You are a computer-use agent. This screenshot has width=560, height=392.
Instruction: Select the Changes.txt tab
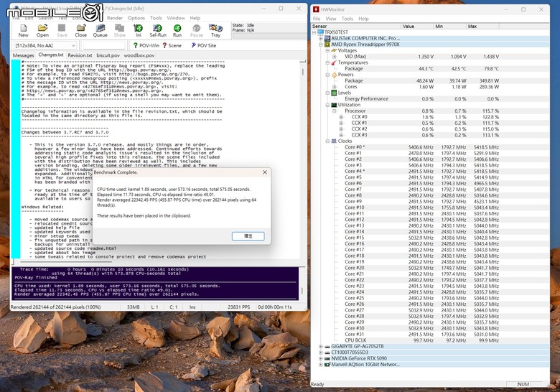pos(51,55)
